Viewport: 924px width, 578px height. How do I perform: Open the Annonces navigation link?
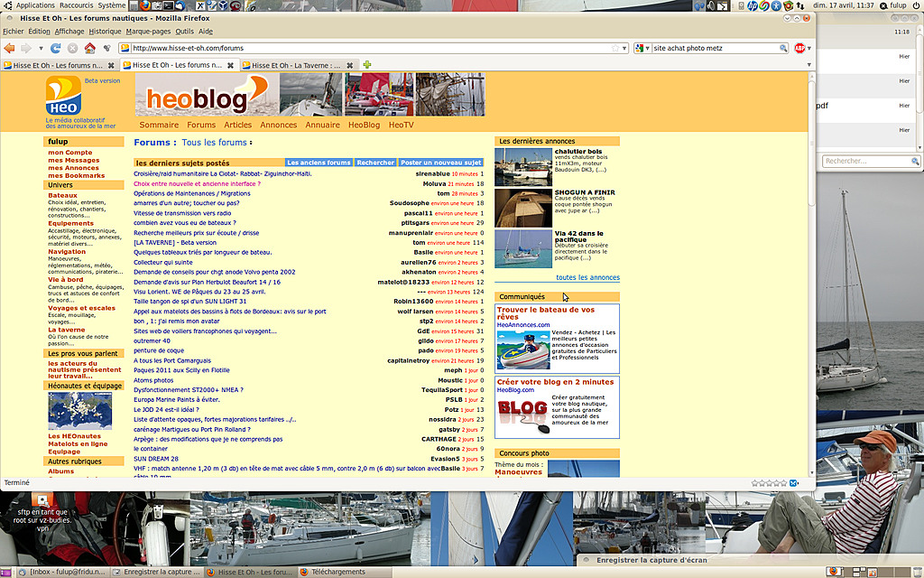pyautogui.click(x=279, y=125)
